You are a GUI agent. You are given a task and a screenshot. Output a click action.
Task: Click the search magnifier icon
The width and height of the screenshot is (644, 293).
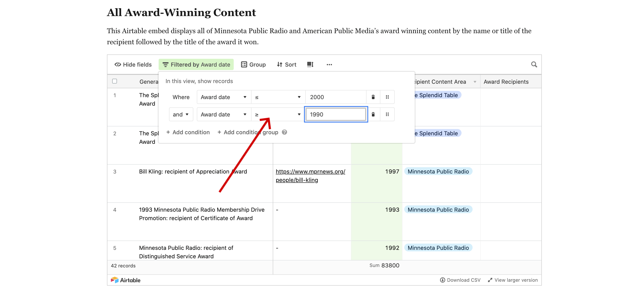tap(534, 64)
